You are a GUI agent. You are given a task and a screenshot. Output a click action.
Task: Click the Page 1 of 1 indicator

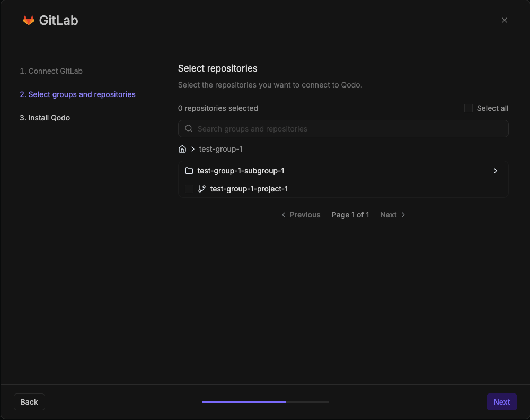350,215
